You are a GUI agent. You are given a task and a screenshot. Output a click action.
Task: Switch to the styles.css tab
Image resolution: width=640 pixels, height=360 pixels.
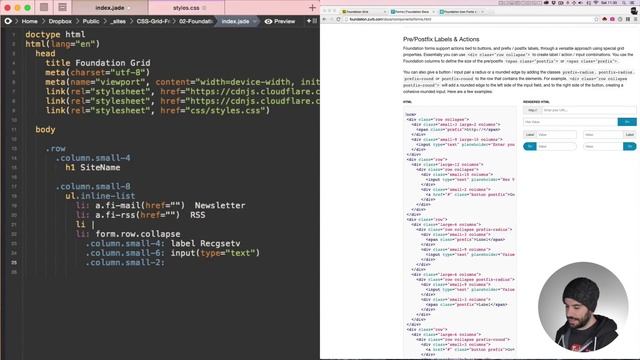pyautogui.click(x=186, y=8)
